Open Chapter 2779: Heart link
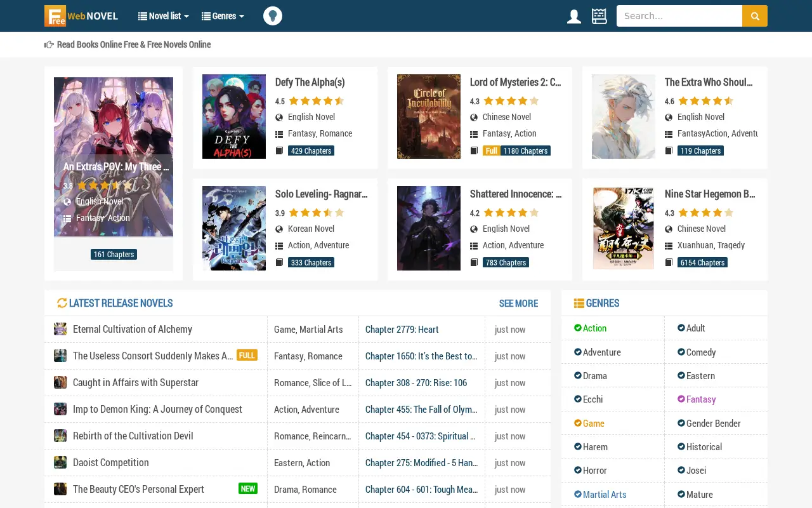812x508 pixels. 402,329
